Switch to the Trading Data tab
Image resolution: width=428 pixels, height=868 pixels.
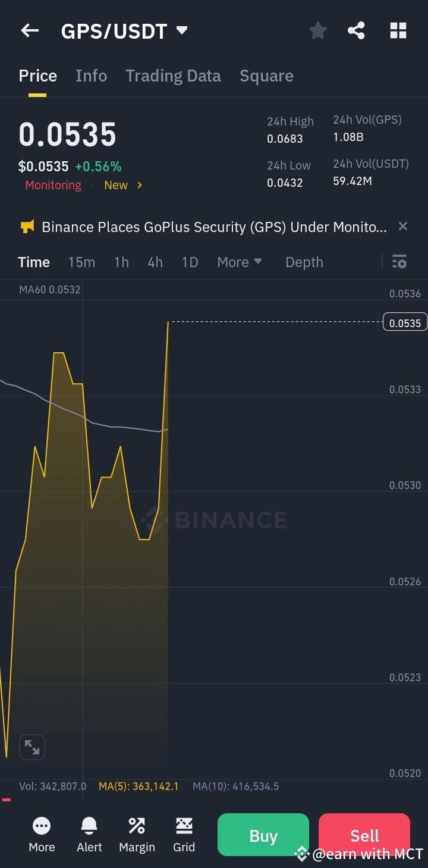(x=173, y=76)
